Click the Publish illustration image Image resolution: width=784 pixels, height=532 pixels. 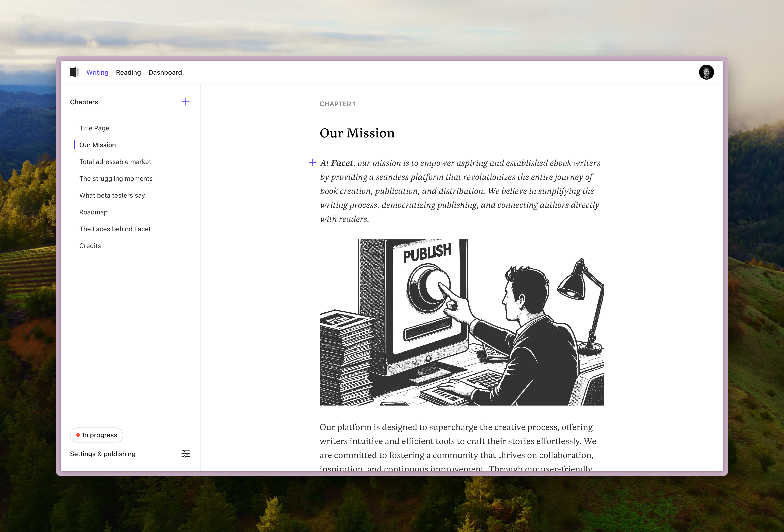tap(462, 322)
